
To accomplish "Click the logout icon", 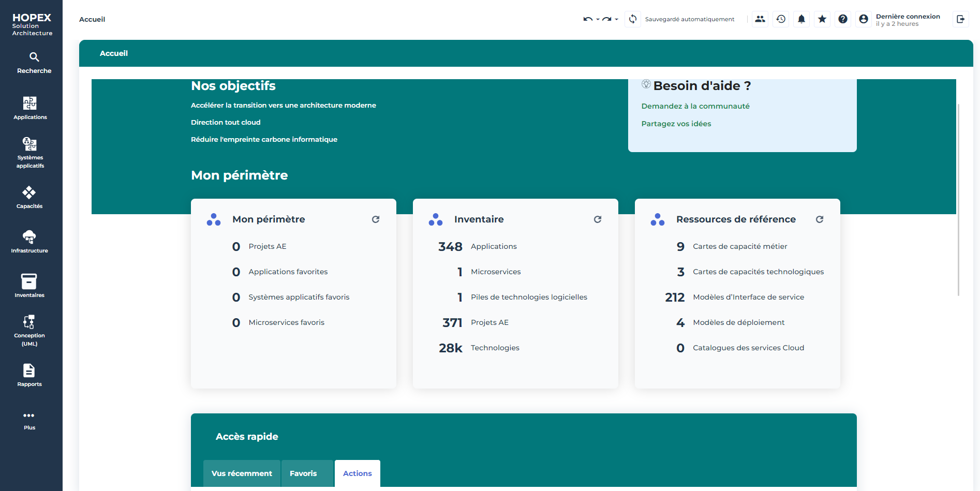I will [x=960, y=19].
